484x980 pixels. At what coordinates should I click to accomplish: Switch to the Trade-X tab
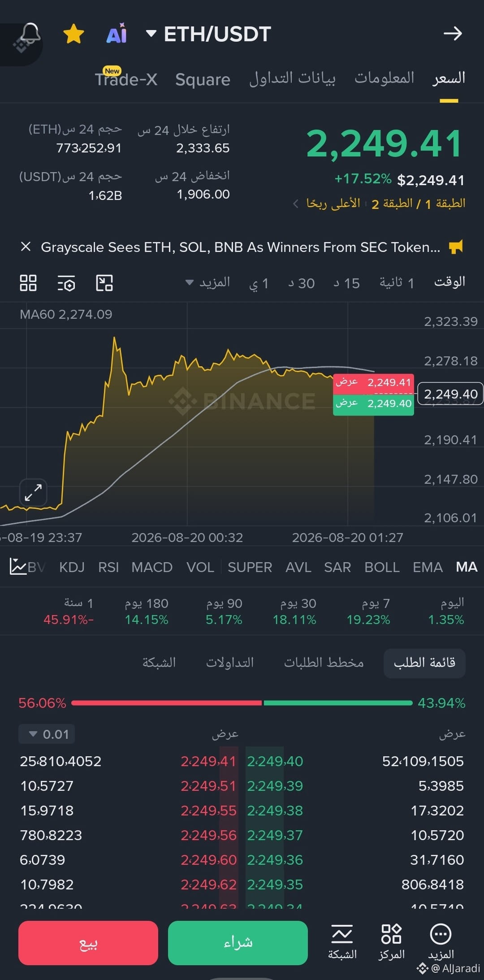126,79
